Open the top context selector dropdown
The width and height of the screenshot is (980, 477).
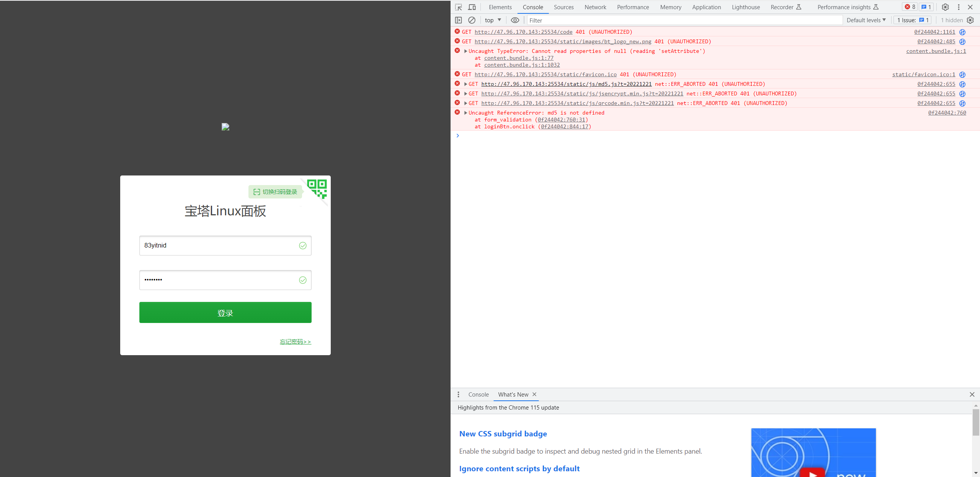tap(493, 20)
